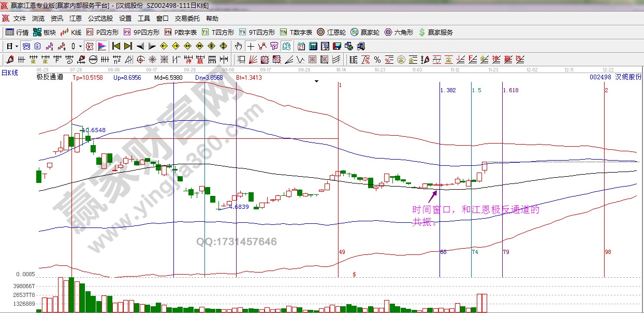The image size is (644, 313).
Task: Open the 公式选股 menu
Action: (x=100, y=19)
